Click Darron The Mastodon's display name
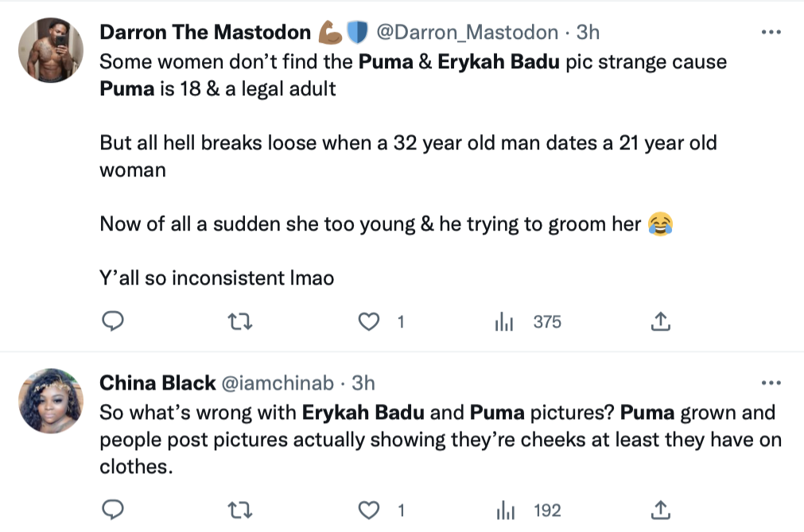The height and width of the screenshot is (532, 804). point(204,32)
